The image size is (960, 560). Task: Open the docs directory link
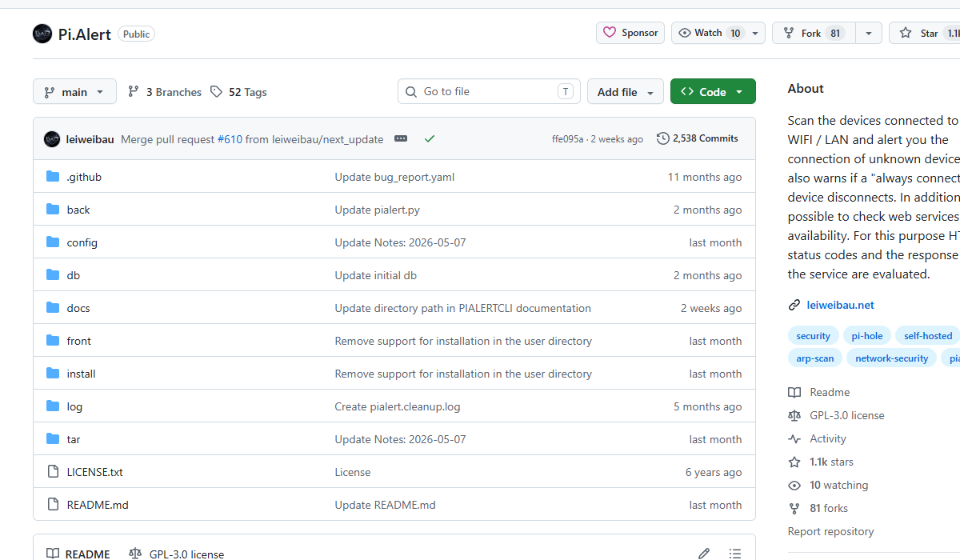pyautogui.click(x=78, y=308)
